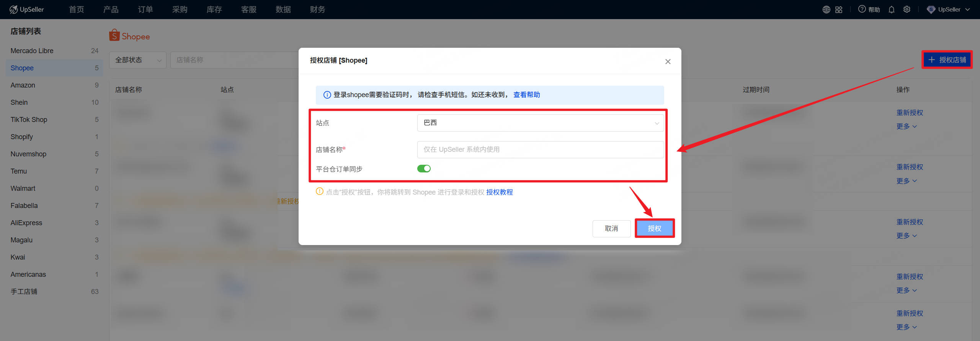Select Mercado Libre in the store list
This screenshot has height=341, width=980.
point(54,51)
